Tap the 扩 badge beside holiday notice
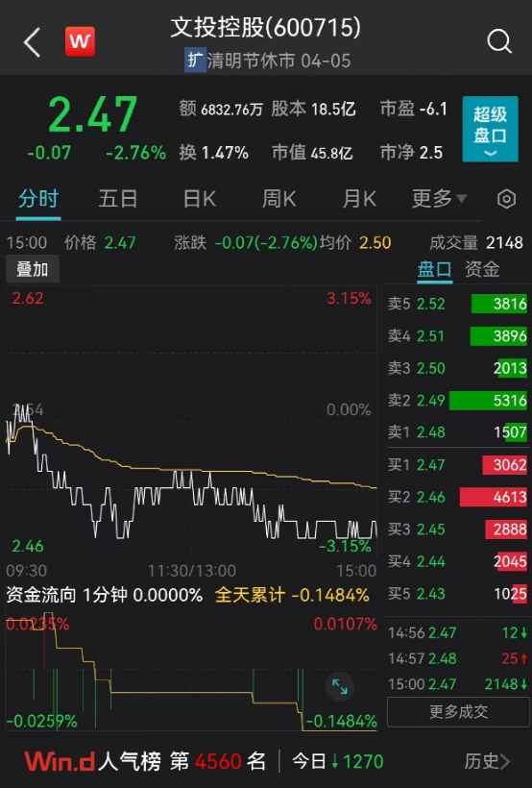 pos(195,61)
